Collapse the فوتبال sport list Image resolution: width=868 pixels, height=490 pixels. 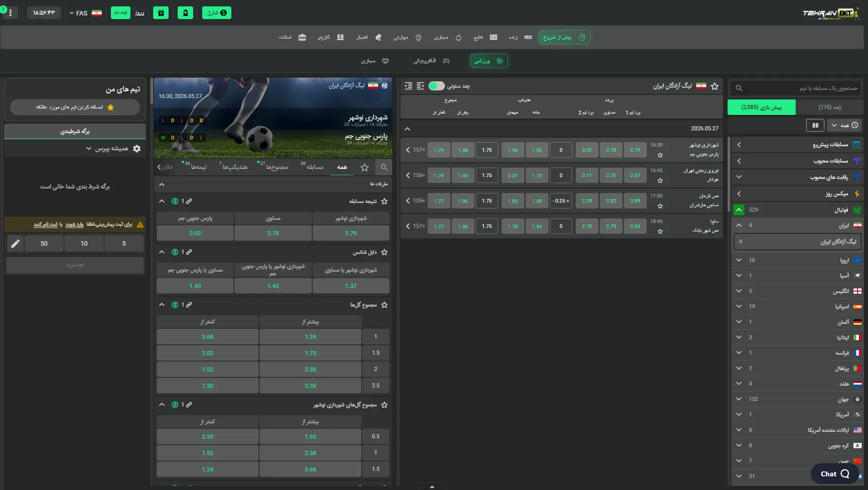[x=739, y=210]
